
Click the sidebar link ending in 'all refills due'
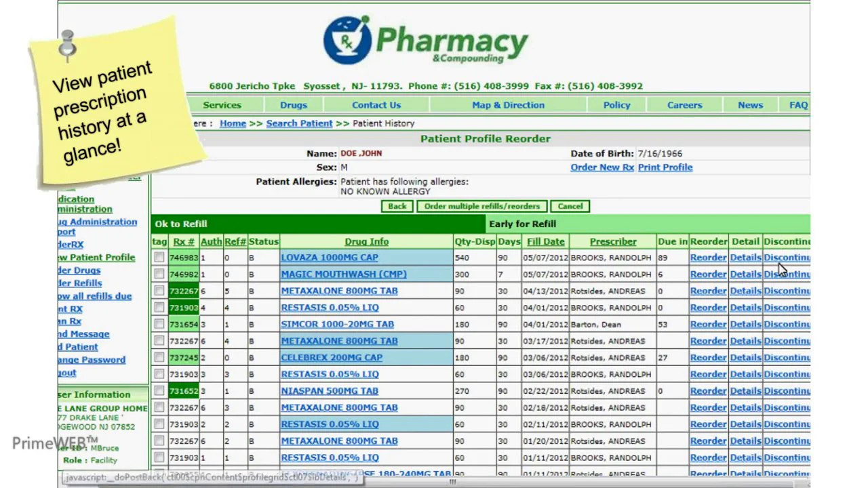click(95, 296)
